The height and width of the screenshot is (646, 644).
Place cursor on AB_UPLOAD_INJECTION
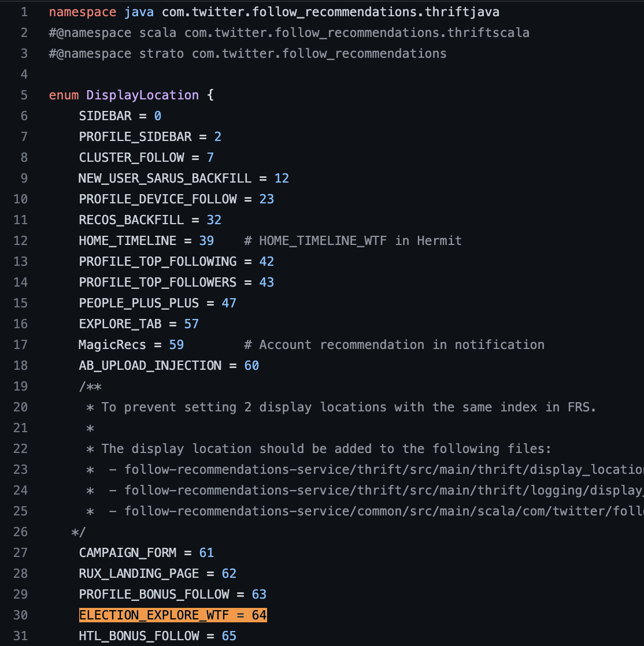[150, 366]
